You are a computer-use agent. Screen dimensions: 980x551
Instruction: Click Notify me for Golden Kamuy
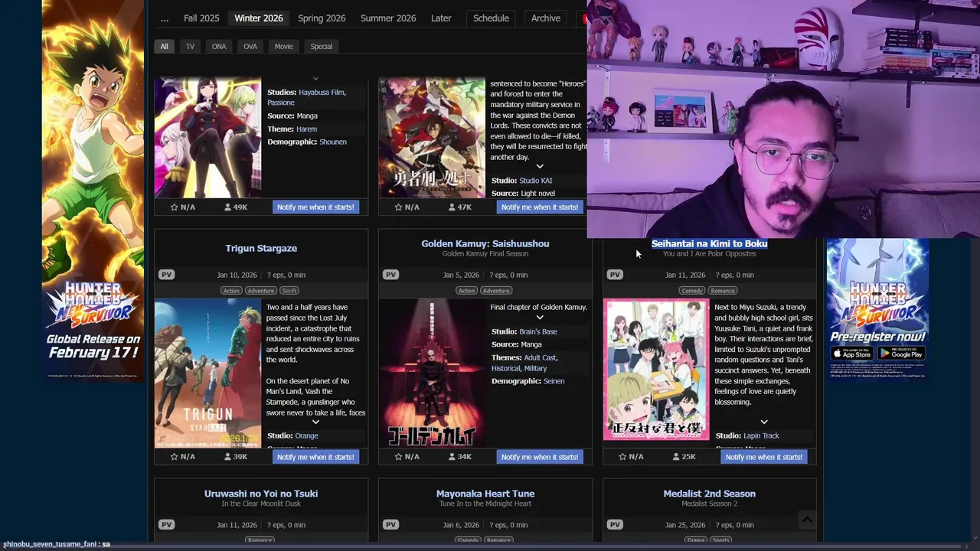tap(540, 457)
